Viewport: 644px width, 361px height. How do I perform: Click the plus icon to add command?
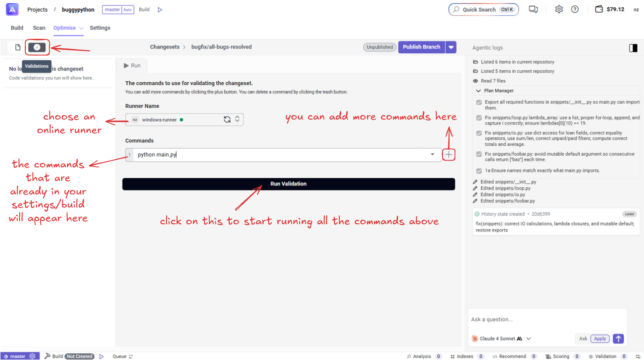pyautogui.click(x=448, y=155)
